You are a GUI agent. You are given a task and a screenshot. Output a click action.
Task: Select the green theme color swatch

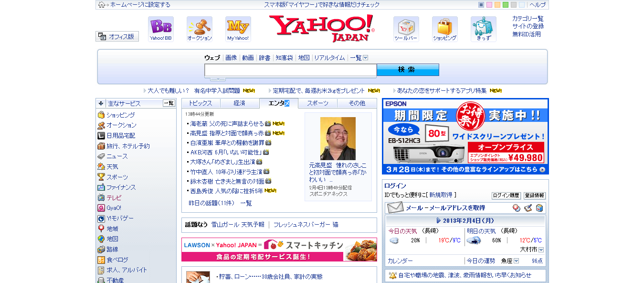[x=506, y=5]
